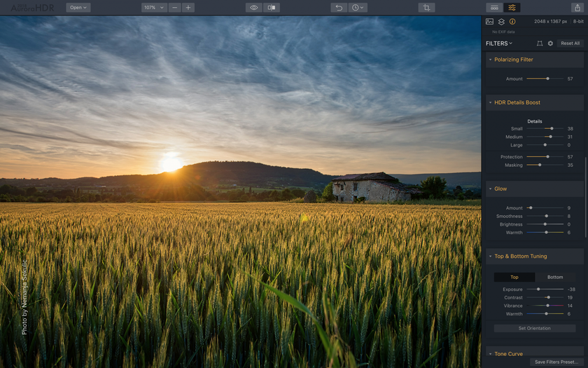Click the sun in the photo canvas
The image size is (588, 368).
(x=171, y=163)
